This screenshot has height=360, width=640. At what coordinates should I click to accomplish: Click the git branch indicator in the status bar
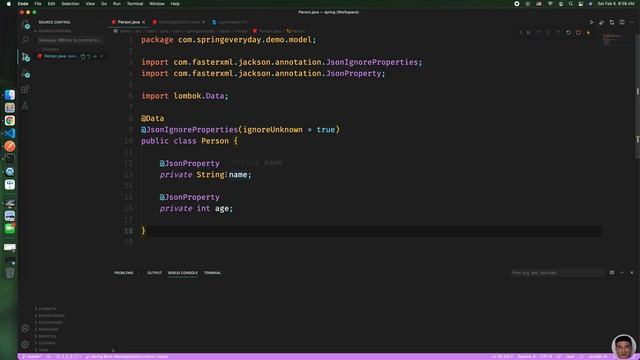pos(32,357)
